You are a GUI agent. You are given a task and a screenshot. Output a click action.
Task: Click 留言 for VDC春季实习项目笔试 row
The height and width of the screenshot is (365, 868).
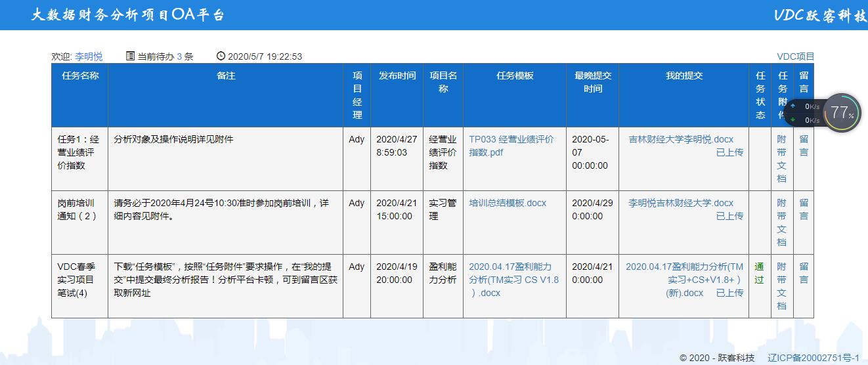(804, 273)
